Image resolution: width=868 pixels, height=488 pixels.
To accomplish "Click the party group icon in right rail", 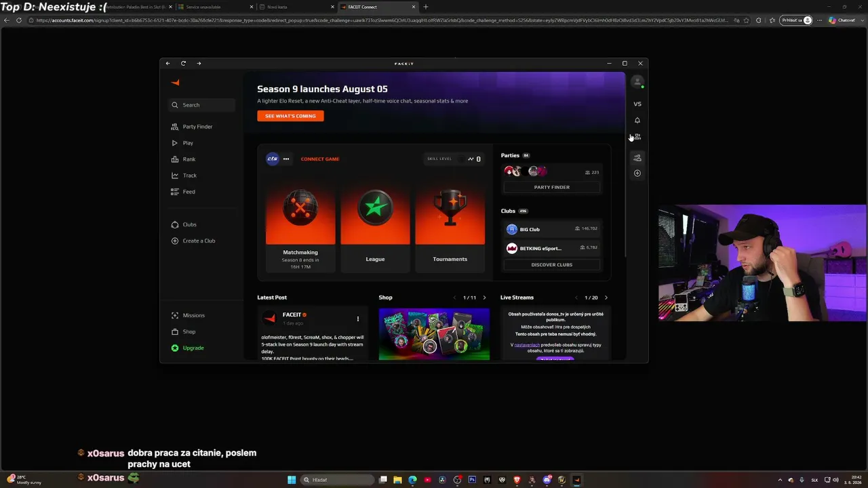I will (x=637, y=158).
